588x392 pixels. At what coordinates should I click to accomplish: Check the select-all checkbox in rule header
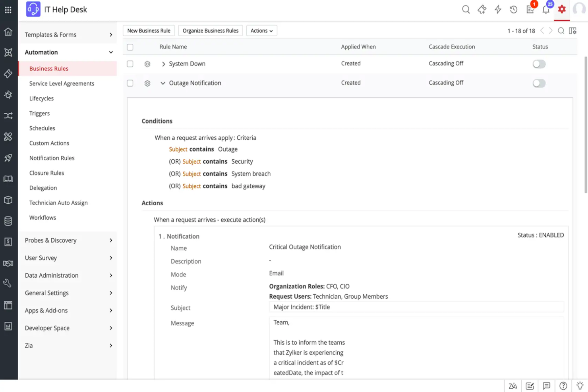(x=130, y=46)
